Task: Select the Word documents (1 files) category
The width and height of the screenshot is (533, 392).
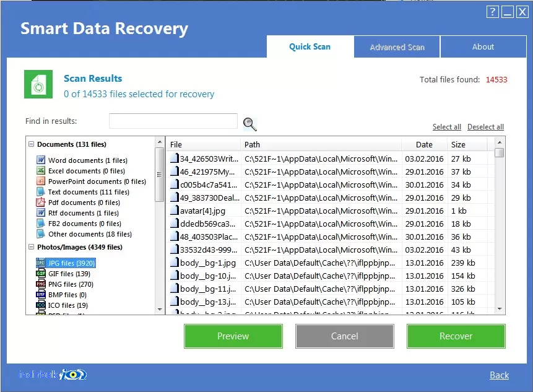Action: point(88,160)
